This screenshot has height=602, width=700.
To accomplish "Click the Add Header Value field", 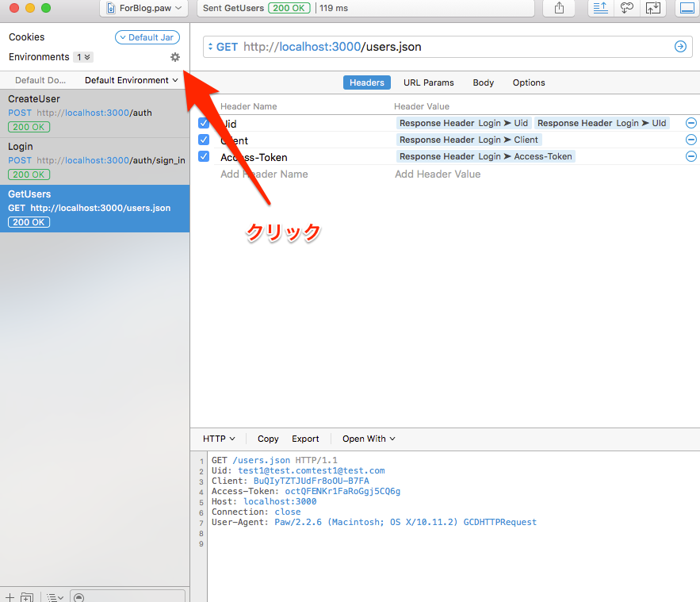I will click(x=438, y=174).
